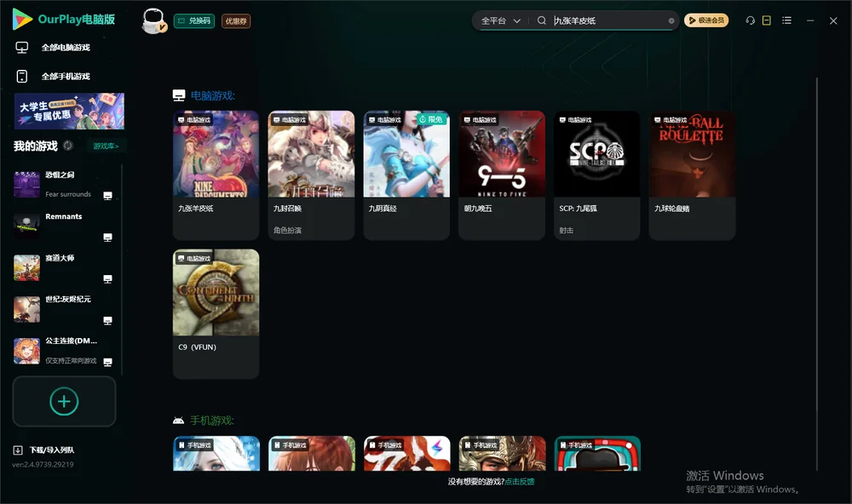Click the PC icon beside Remnants
852x504 pixels.
107,238
